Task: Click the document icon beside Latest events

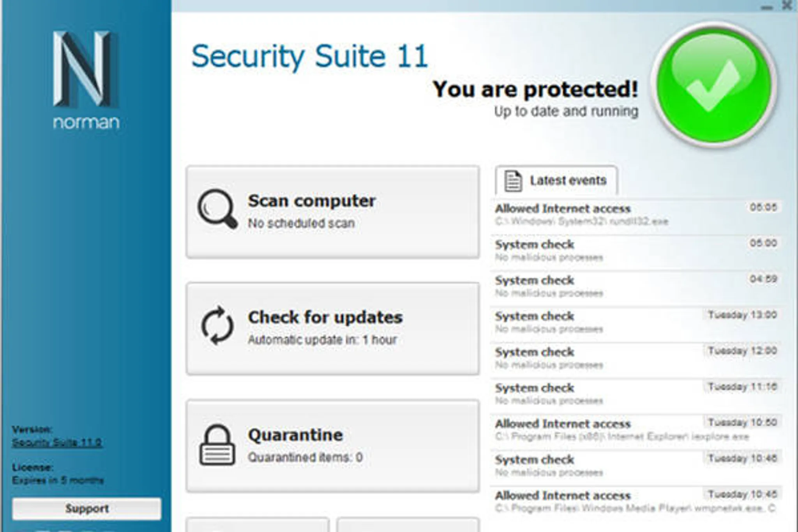Action: click(x=513, y=181)
